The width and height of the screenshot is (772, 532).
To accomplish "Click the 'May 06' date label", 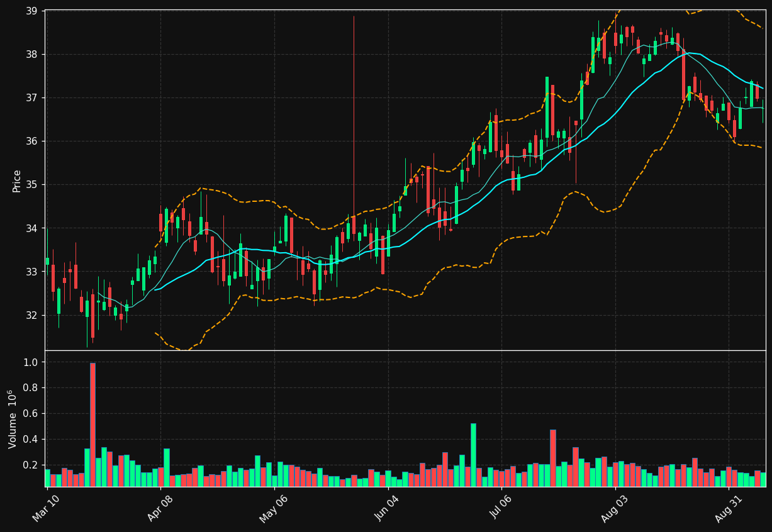I will [x=274, y=508].
